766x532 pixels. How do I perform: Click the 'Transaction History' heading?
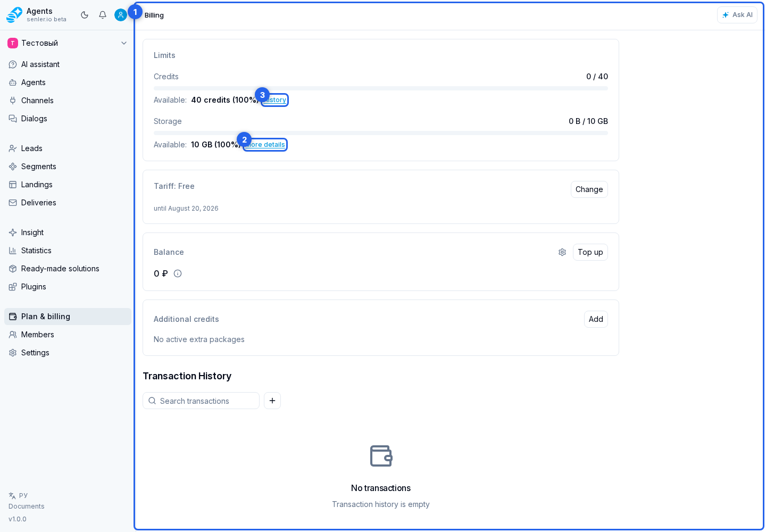[x=187, y=376]
